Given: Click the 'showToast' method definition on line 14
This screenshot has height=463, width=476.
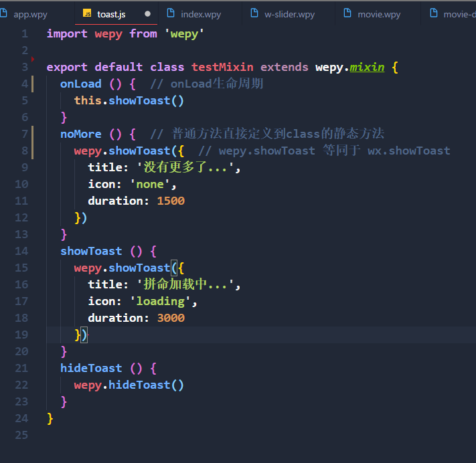Looking at the screenshot, I should (91, 251).
